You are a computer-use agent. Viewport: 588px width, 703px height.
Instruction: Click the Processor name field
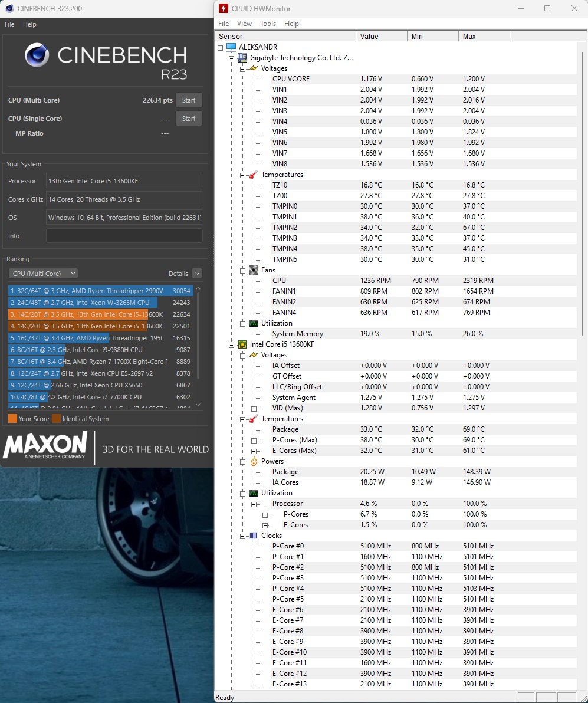click(x=124, y=181)
